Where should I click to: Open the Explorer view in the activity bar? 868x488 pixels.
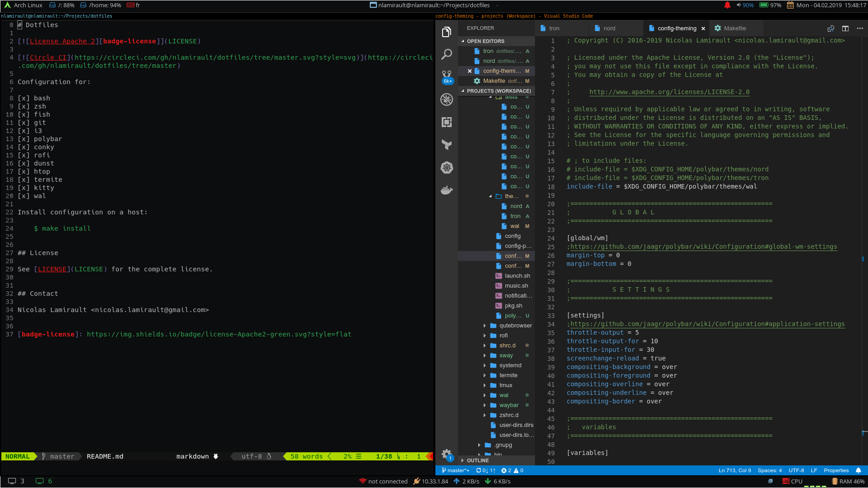tap(447, 32)
